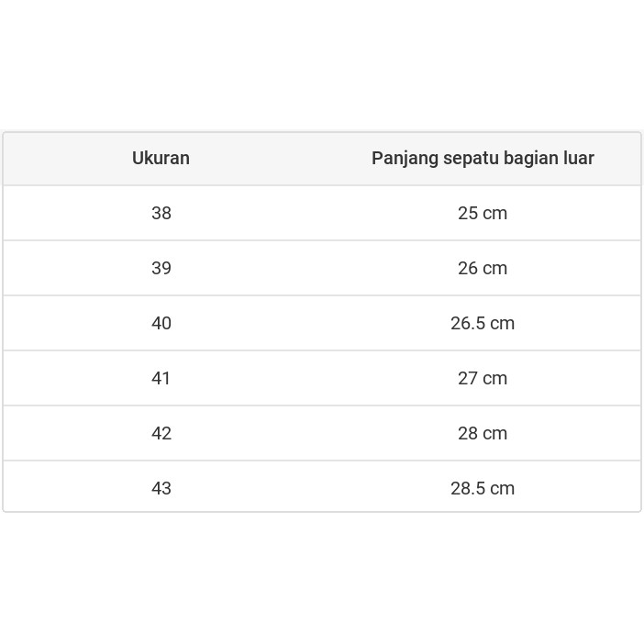Highlight the table row for size 43
Image resolution: width=644 pixels, height=644 pixels.
coord(321,488)
